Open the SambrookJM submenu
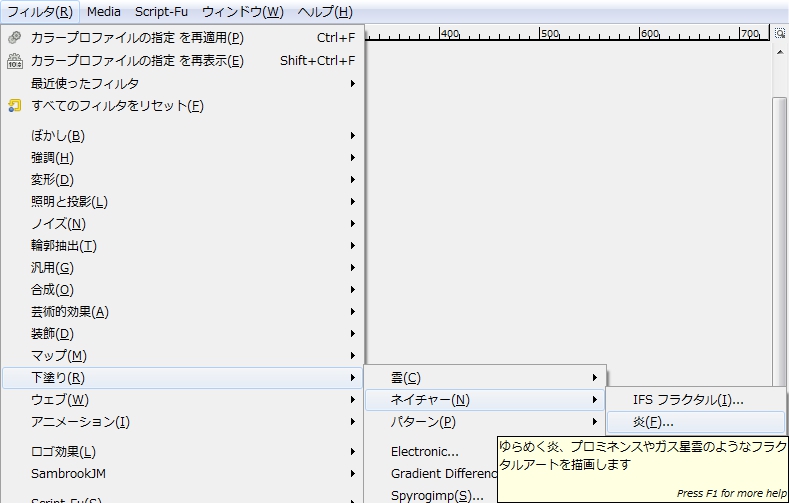This screenshot has width=789, height=503. [182, 473]
